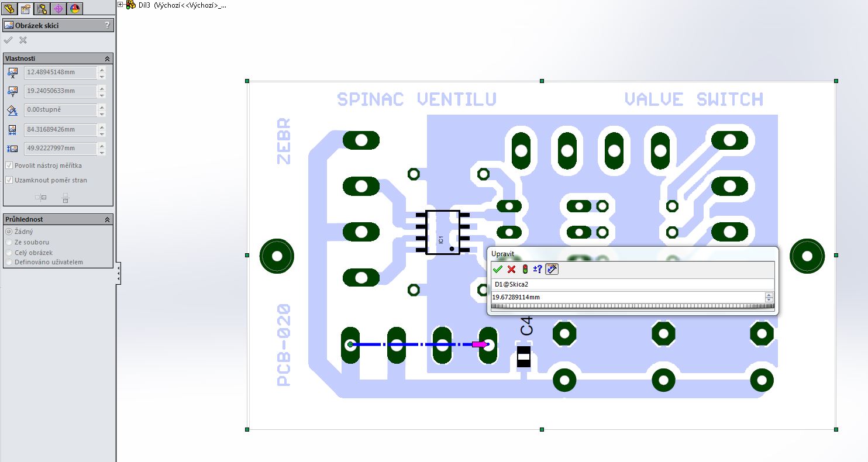This screenshot has width=868, height=462.
Task: Open the DimXpertManager tab
Action: tap(58, 8)
